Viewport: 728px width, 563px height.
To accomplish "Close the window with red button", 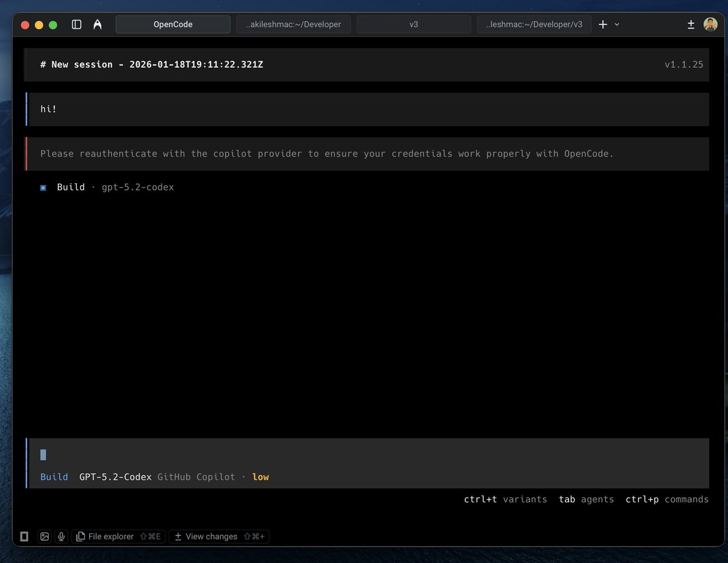I will pyautogui.click(x=25, y=25).
